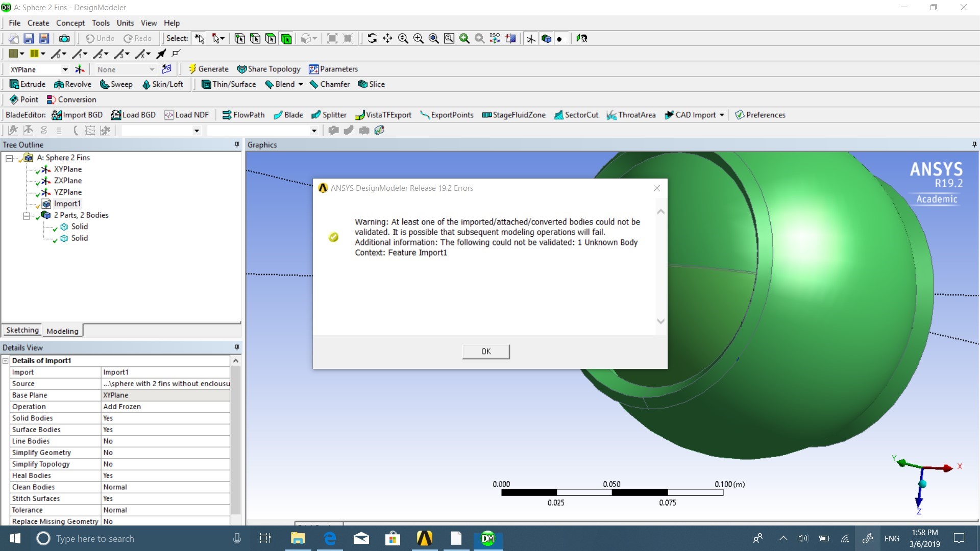Select the Revolve tool
The height and width of the screenshot is (551, 980).
point(72,84)
